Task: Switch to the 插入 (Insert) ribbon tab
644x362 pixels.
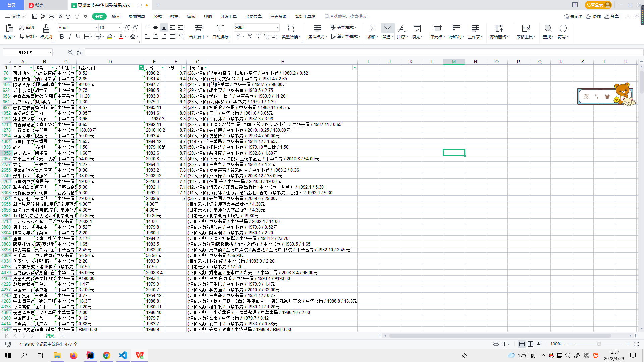Action: click(116, 16)
